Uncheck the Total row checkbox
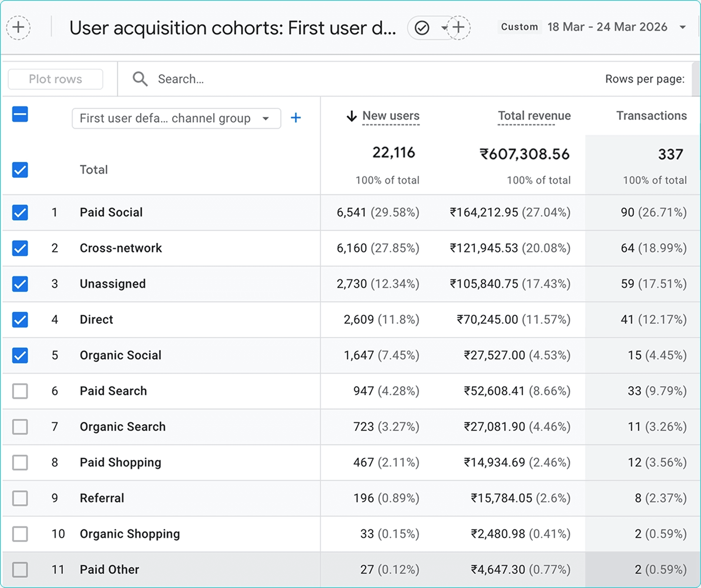This screenshot has width=701, height=588. 20,170
